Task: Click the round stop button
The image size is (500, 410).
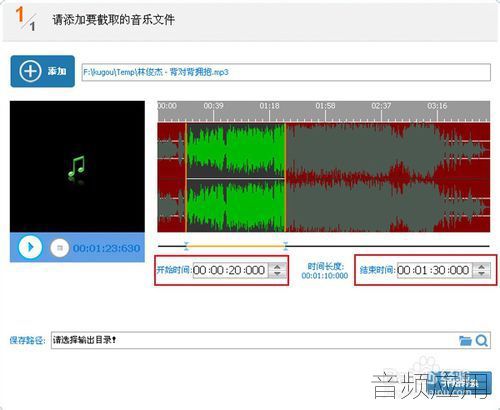Action: (60, 248)
